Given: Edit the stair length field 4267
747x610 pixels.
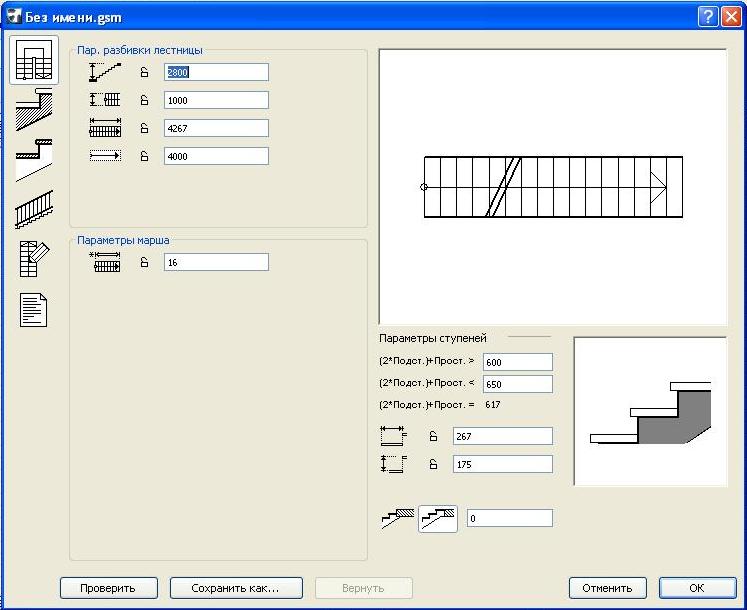Looking at the screenshot, I should point(216,129).
